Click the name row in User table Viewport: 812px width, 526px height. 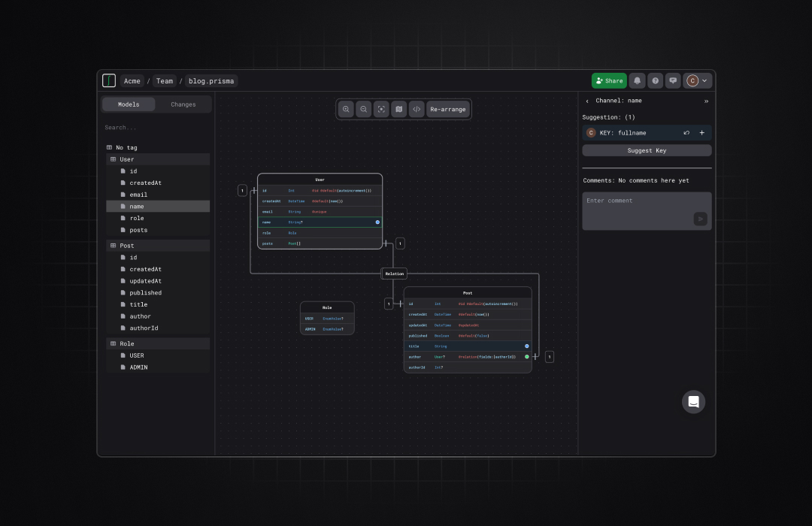click(x=320, y=222)
